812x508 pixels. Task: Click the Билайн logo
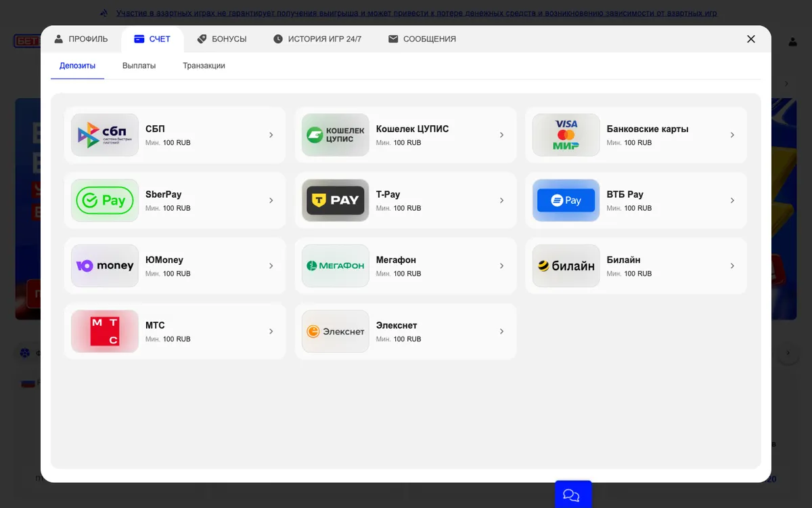click(566, 266)
